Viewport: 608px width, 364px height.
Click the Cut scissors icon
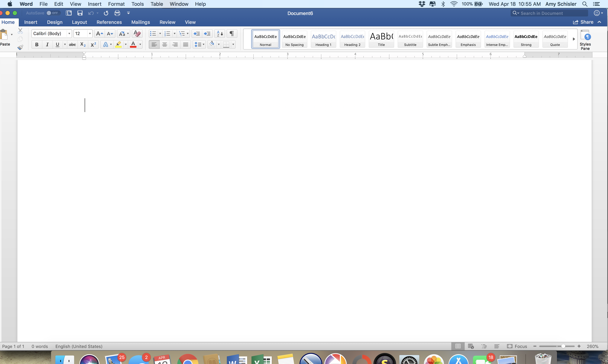(20, 31)
